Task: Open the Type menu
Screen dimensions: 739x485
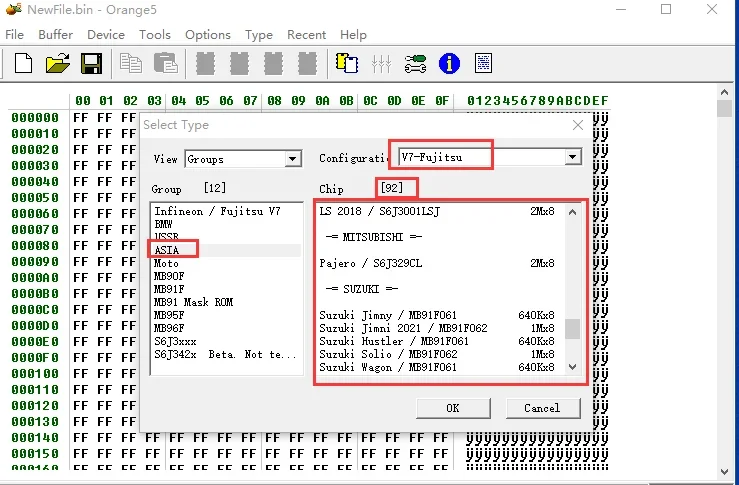Action: pos(259,35)
